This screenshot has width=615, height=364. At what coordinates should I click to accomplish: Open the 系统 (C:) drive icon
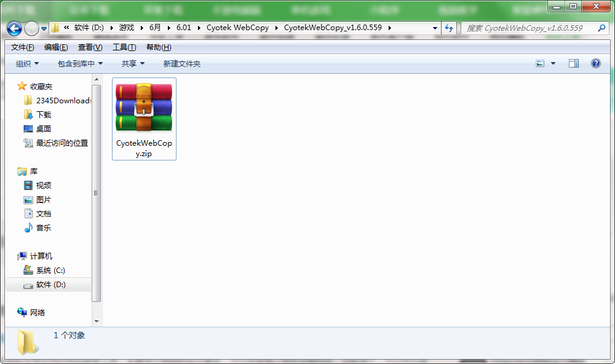point(29,270)
